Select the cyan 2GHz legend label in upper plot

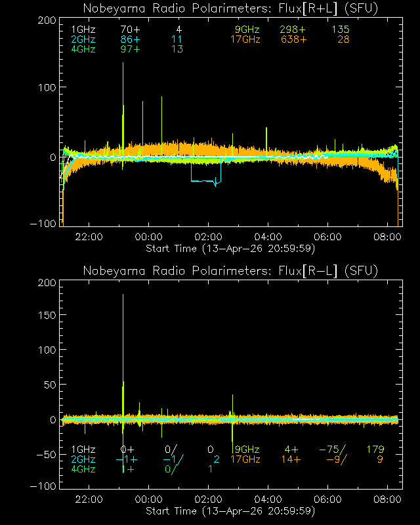pyautogui.click(x=83, y=39)
